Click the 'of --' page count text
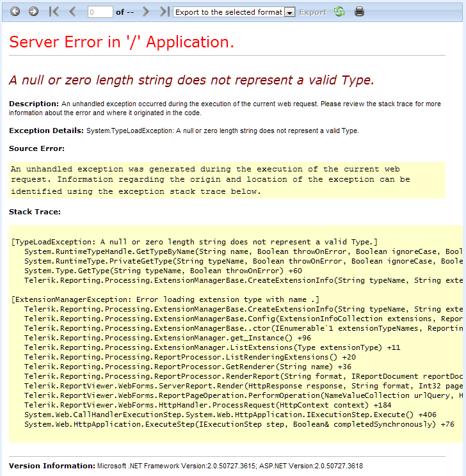This screenshot has width=466, height=476. click(x=125, y=12)
